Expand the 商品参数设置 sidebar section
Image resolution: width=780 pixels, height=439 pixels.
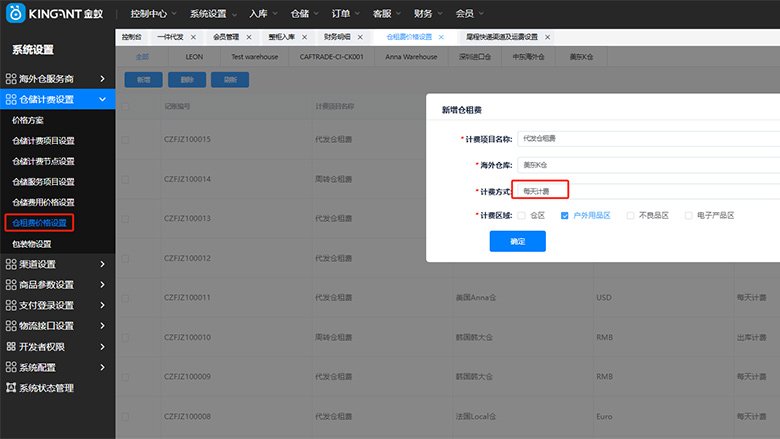[x=102, y=285]
